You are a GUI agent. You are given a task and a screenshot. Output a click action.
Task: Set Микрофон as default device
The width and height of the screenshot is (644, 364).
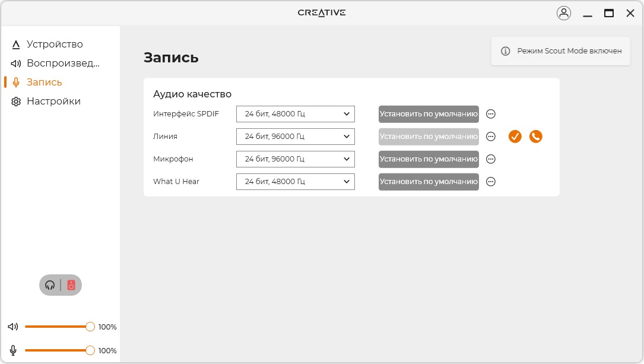coord(429,159)
